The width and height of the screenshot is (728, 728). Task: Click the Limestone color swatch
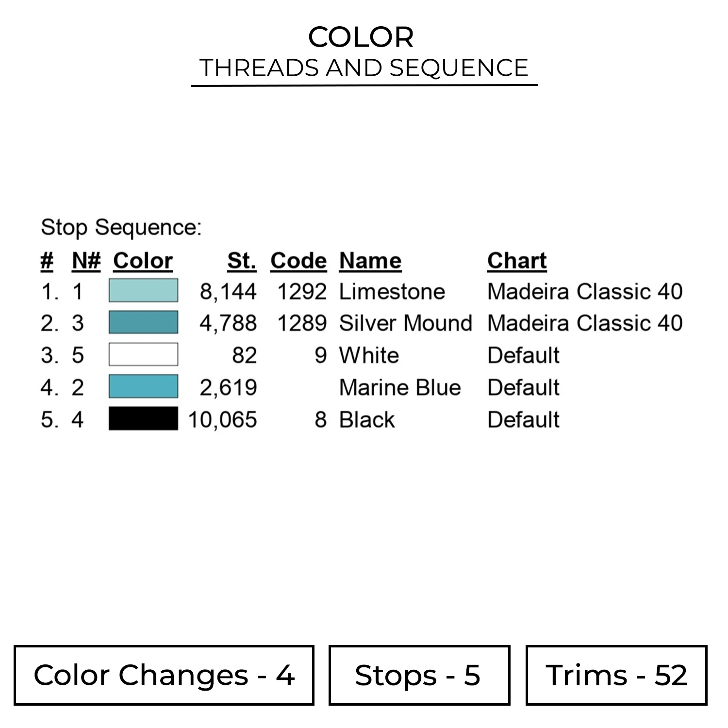click(143, 291)
